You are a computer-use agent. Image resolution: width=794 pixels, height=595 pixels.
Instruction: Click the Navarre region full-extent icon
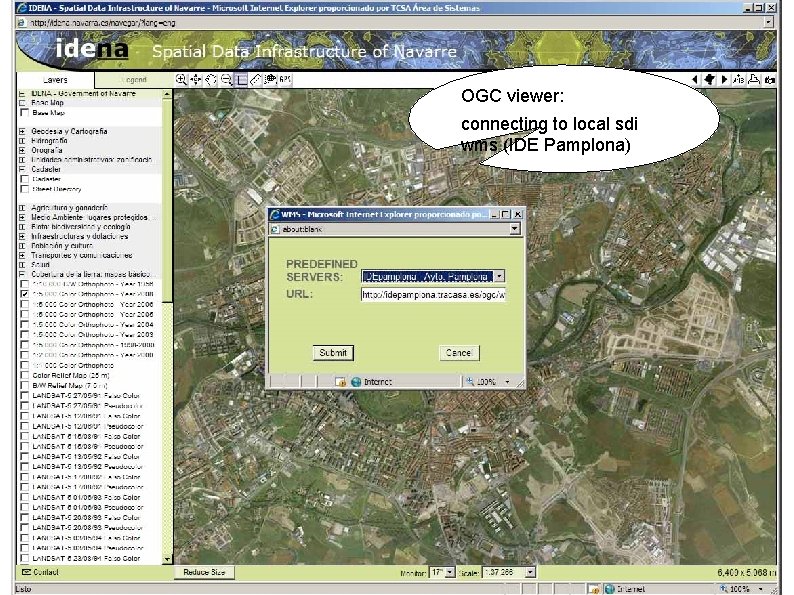coord(709,80)
